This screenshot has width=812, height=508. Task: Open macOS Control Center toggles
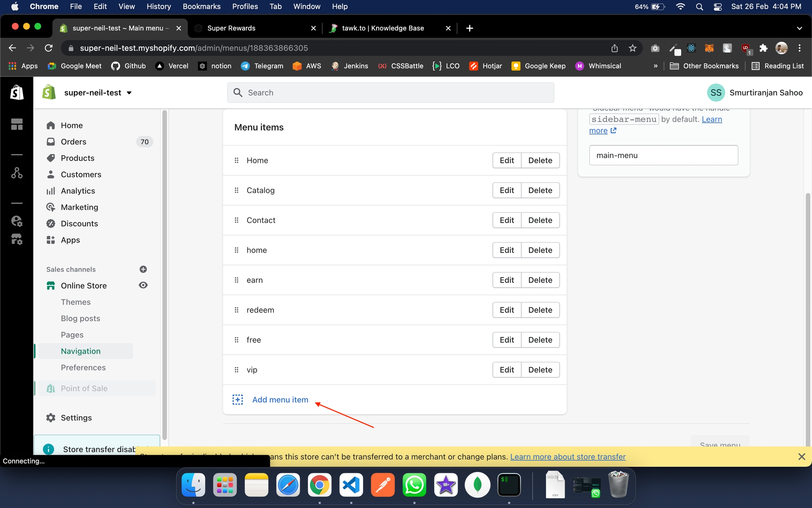click(x=718, y=7)
